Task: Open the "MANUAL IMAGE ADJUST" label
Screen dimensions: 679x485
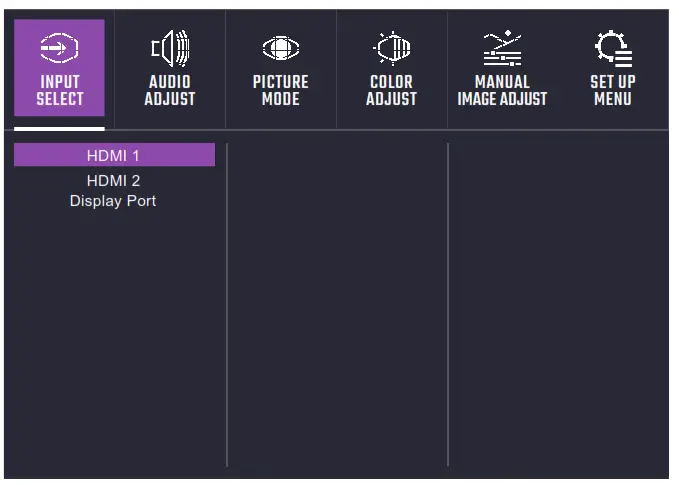Action: click(x=502, y=91)
